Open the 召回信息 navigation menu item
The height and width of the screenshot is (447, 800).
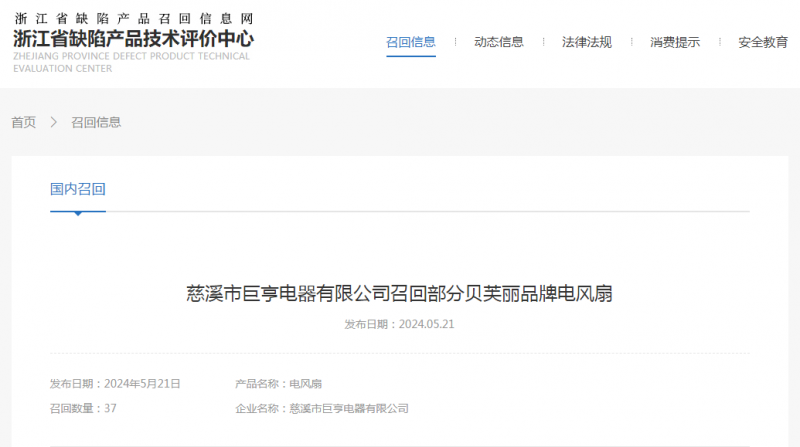(411, 42)
